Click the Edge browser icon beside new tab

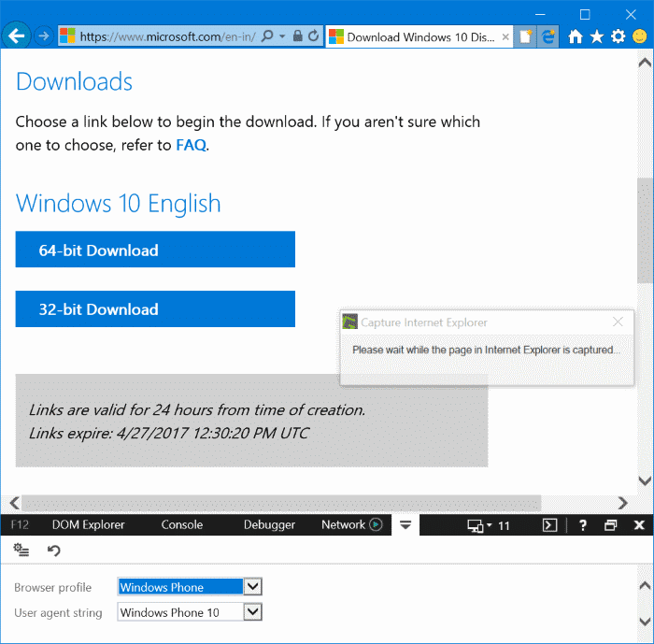(x=547, y=36)
